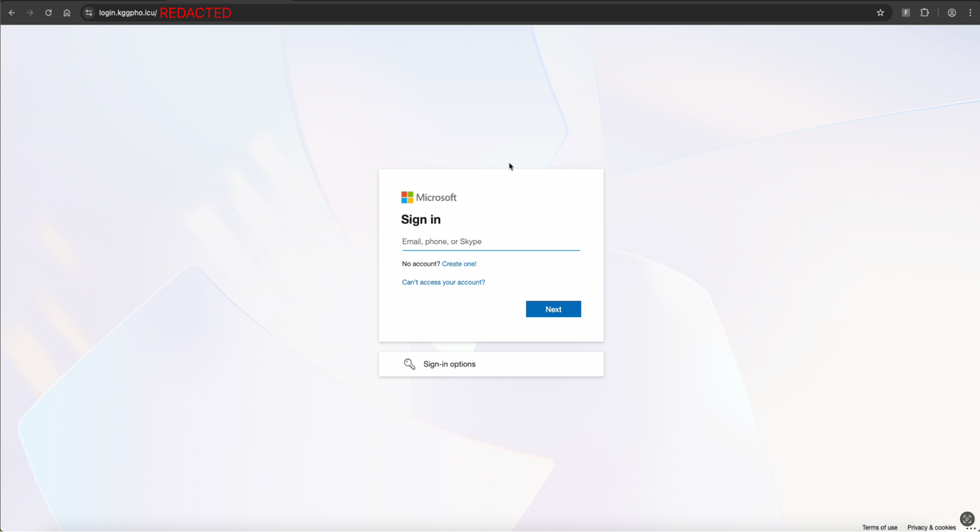The width and height of the screenshot is (980, 532).
Task: Reload the current page
Action: pyautogui.click(x=48, y=12)
